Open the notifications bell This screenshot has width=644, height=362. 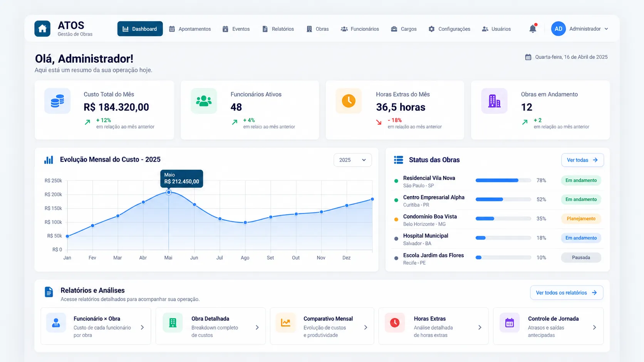pos(533,28)
